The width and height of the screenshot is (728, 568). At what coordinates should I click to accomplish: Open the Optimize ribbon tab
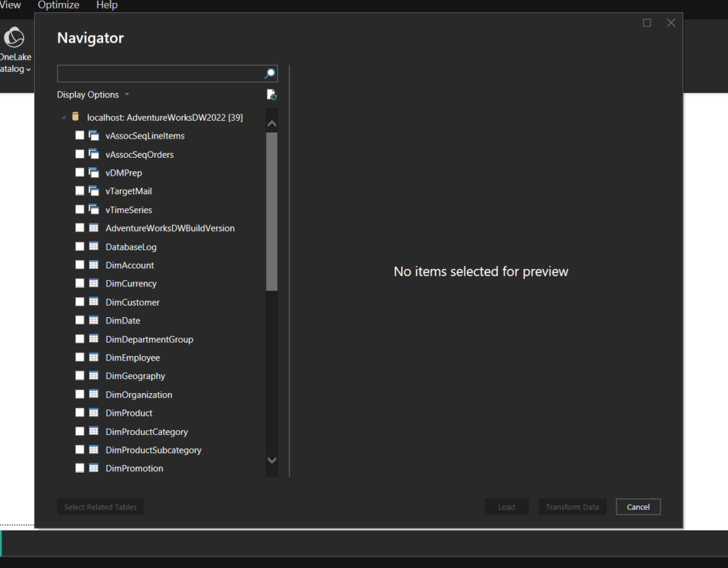[x=58, y=5]
